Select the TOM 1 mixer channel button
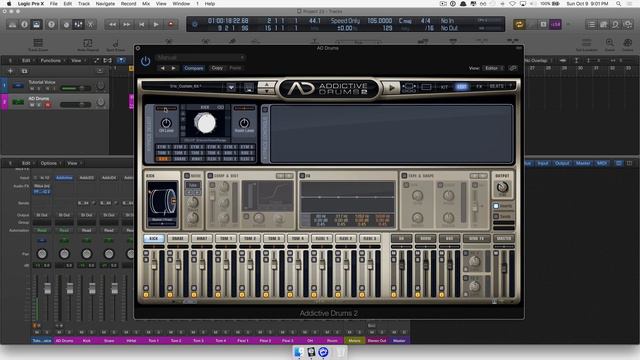The width and height of the screenshot is (640, 360). click(x=226, y=238)
